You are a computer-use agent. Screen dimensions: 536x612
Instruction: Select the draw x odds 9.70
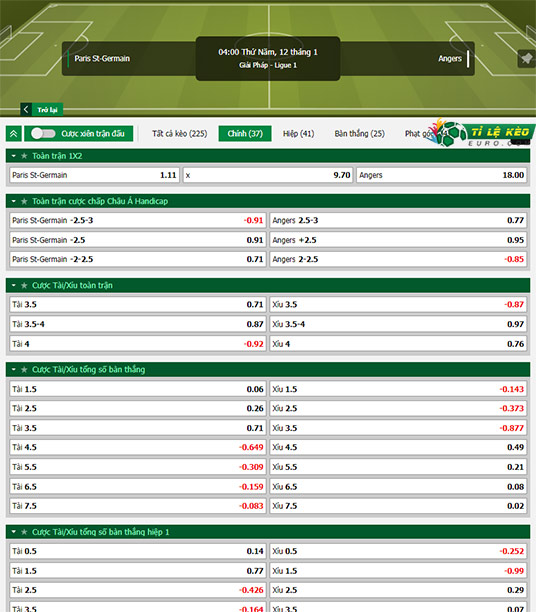coord(268,175)
